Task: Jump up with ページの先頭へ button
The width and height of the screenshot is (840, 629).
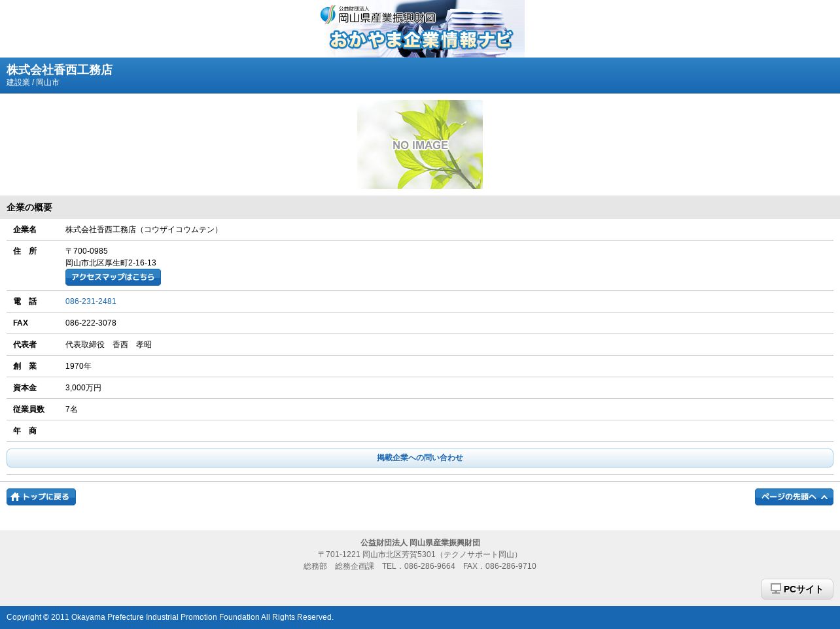Action: [794, 497]
